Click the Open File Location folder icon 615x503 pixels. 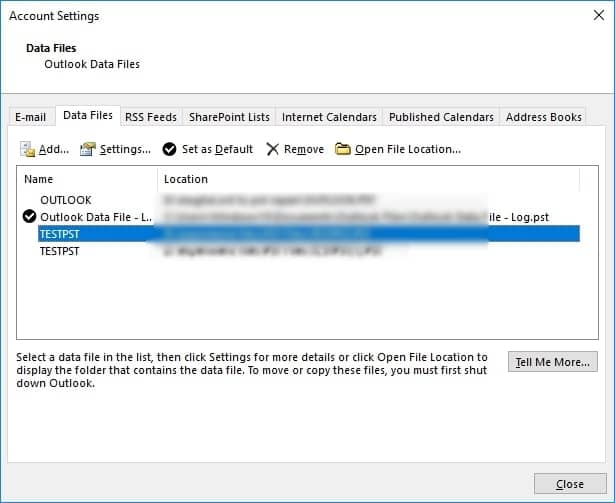(343, 149)
